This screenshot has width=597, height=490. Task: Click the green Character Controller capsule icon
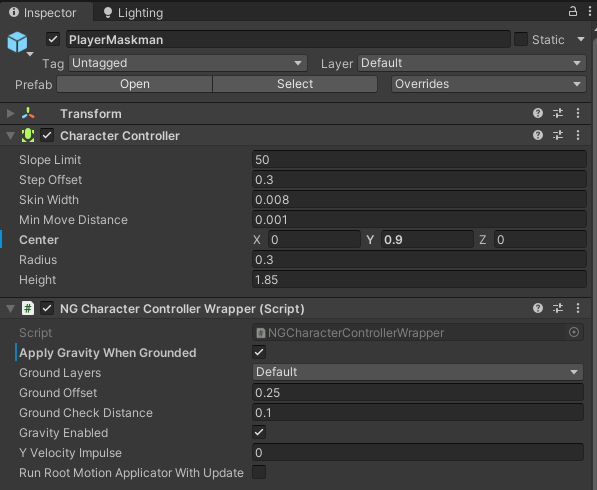(x=28, y=136)
